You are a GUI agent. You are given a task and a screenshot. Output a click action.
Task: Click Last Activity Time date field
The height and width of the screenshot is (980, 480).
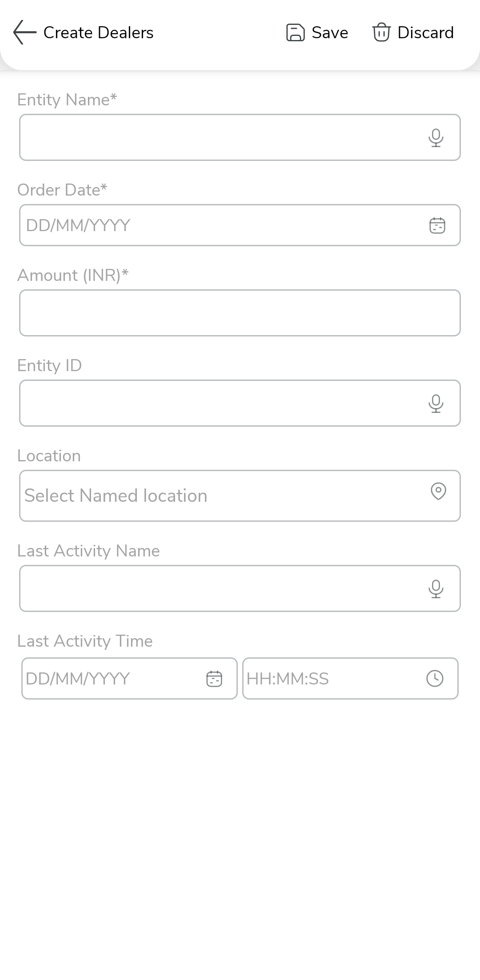[x=111, y=679]
